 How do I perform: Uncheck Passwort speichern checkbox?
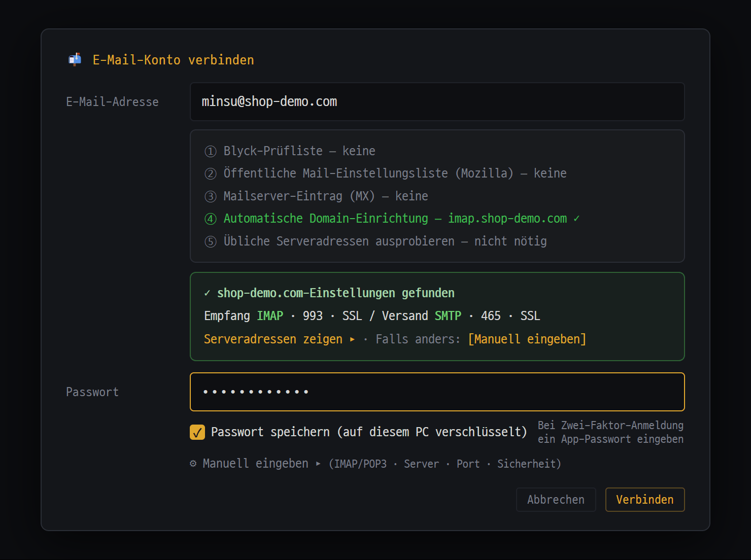[197, 432]
